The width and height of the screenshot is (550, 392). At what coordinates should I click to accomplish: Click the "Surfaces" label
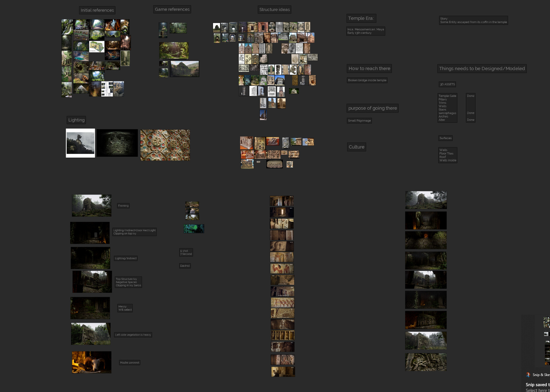446,138
